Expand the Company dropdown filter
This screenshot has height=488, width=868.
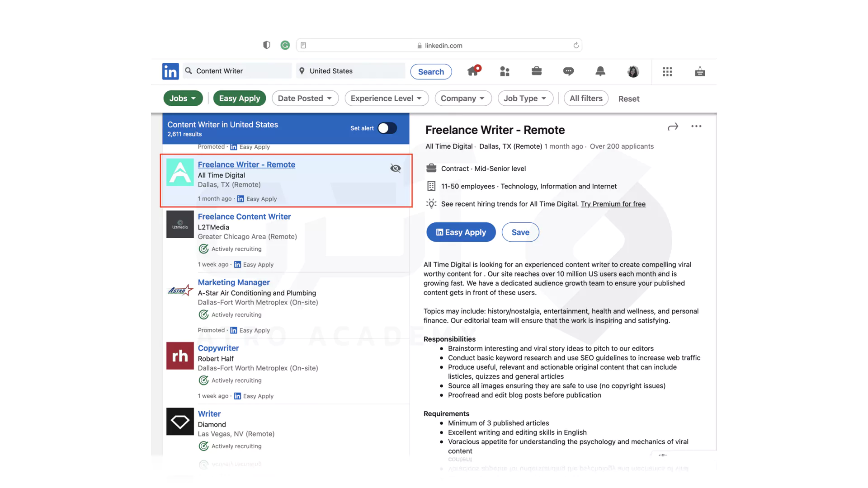tap(463, 99)
